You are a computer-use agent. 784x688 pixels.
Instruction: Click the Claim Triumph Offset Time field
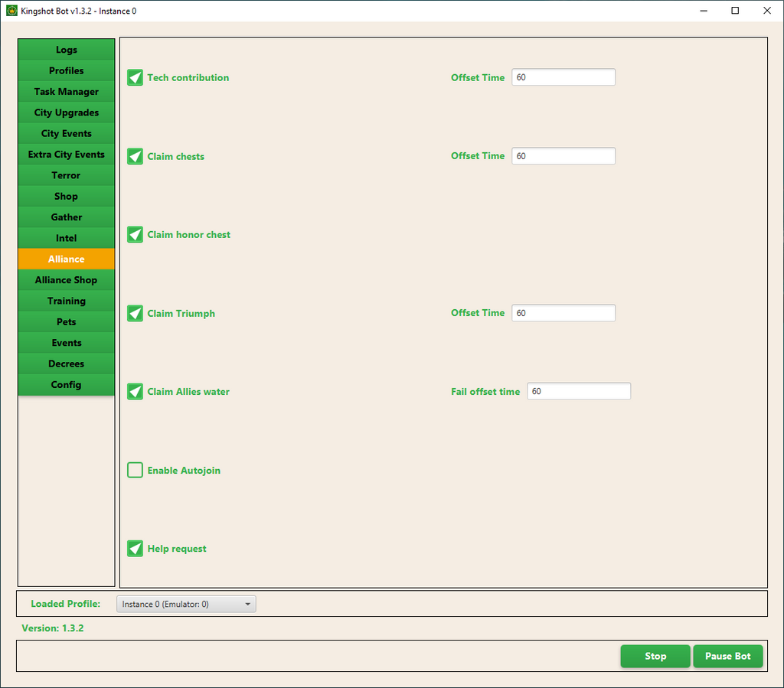(x=563, y=313)
